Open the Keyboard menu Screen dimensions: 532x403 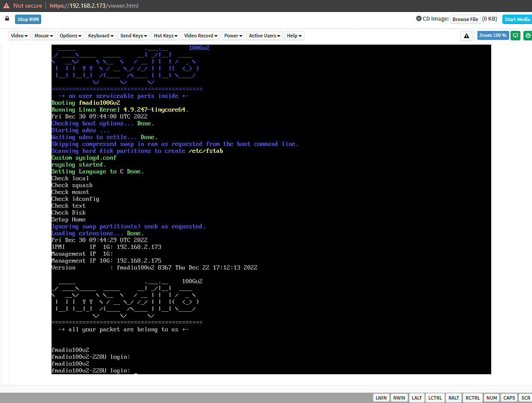point(101,36)
